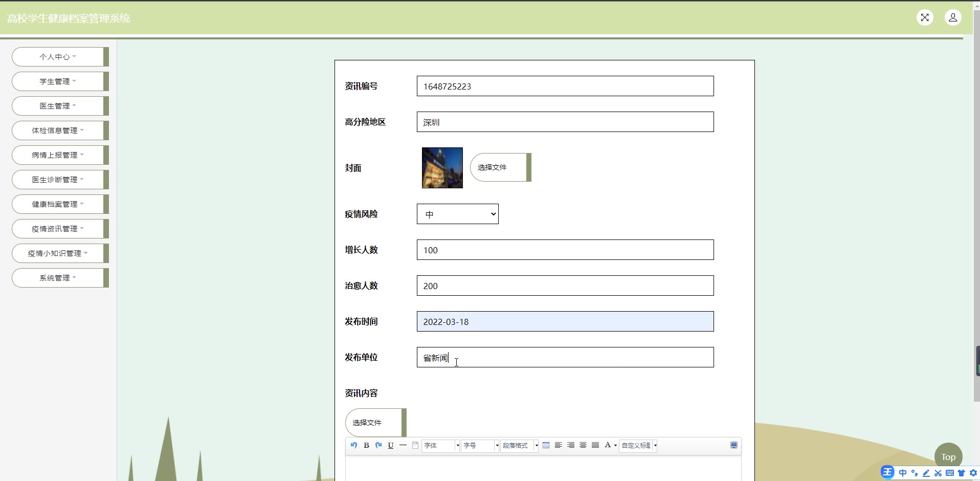The width and height of the screenshot is (980, 481).
Task: Click the page's vertical scrollbar
Action: [976, 205]
